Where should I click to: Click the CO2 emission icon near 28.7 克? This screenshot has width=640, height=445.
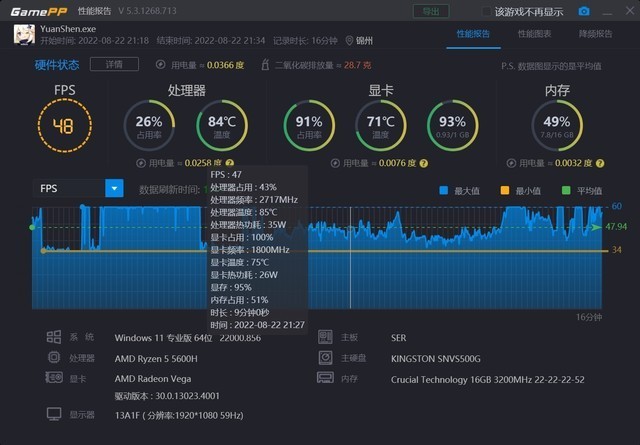pyautogui.click(x=265, y=65)
